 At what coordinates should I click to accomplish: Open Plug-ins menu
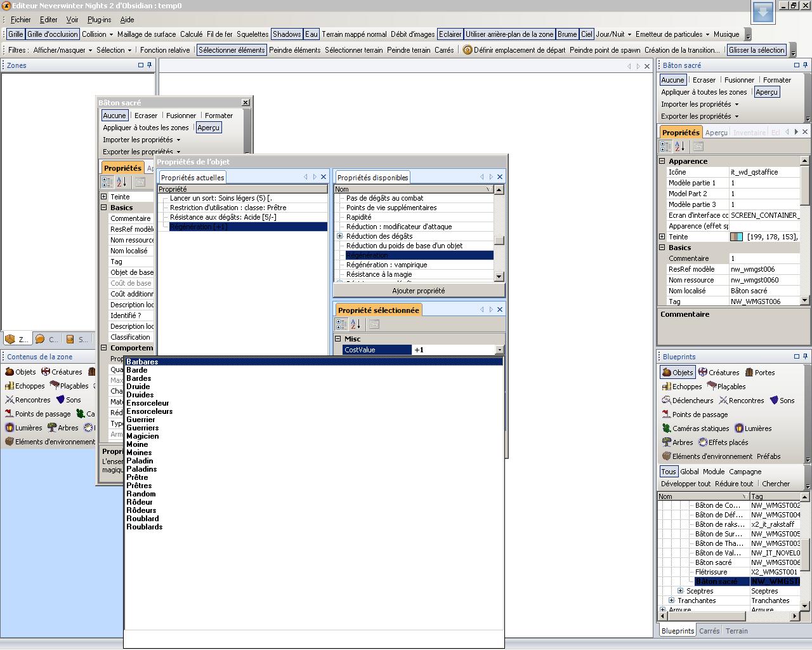coord(99,20)
